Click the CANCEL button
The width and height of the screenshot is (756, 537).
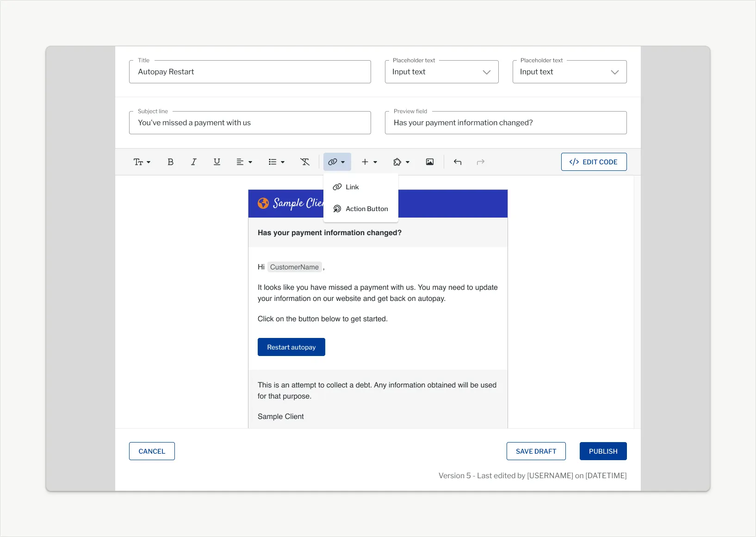coord(152,451)
